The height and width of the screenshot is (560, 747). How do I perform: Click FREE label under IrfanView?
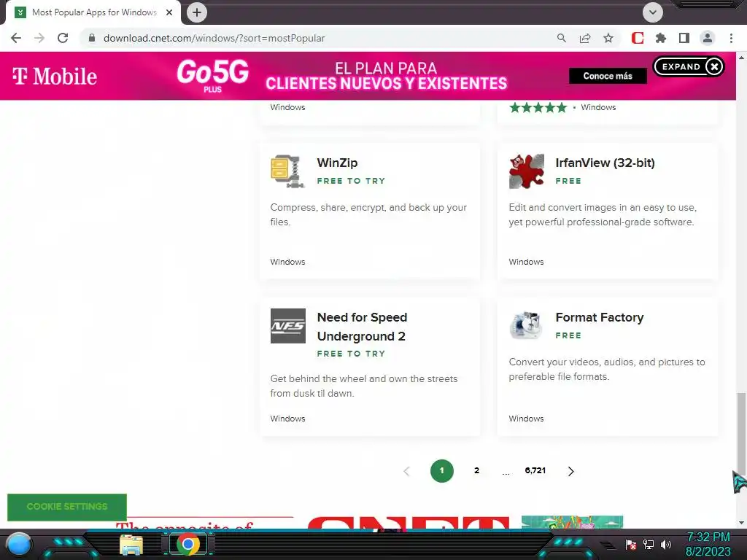click(568, 181)
